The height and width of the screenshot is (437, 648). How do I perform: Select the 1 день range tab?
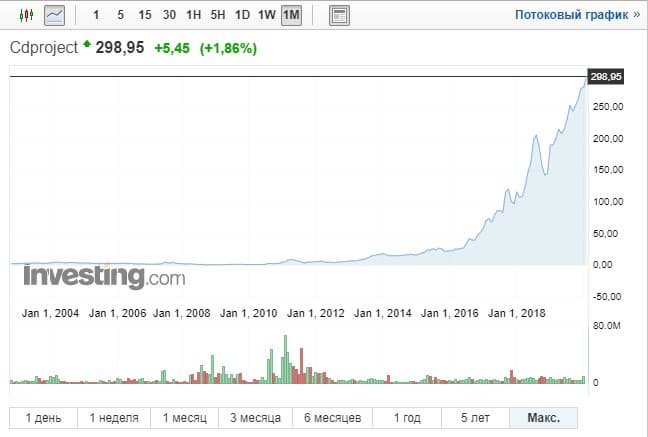point(43,418)
